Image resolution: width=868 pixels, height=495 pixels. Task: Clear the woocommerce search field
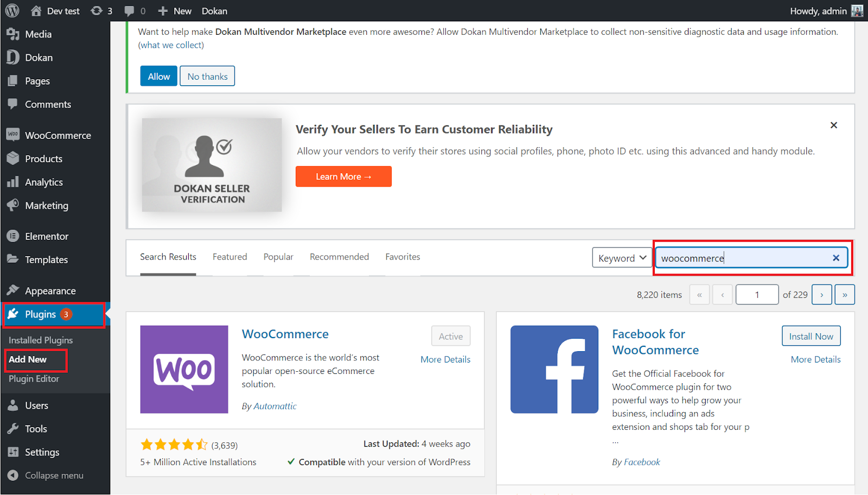coord(836,258)
